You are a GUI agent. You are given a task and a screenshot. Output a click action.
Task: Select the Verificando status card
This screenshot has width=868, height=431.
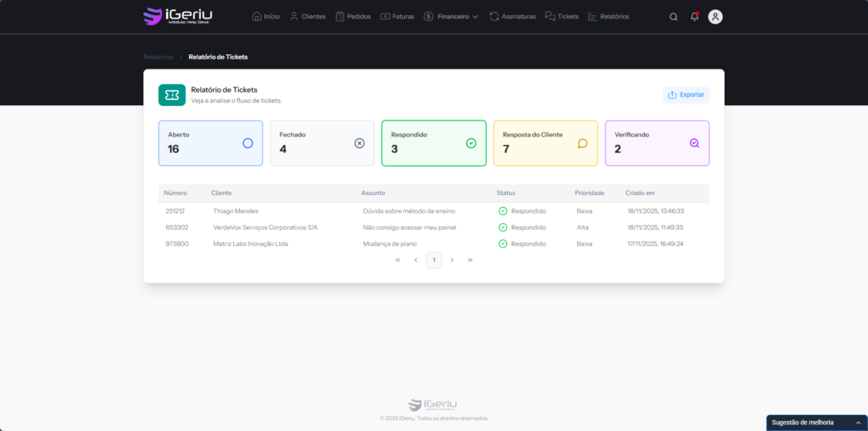657,143
